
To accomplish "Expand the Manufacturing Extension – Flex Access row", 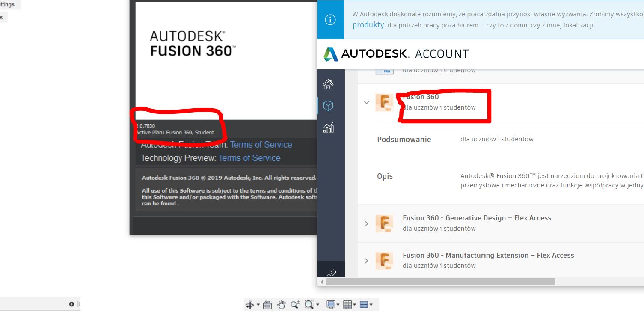I will pyautogui.click(x=366, y=261).
